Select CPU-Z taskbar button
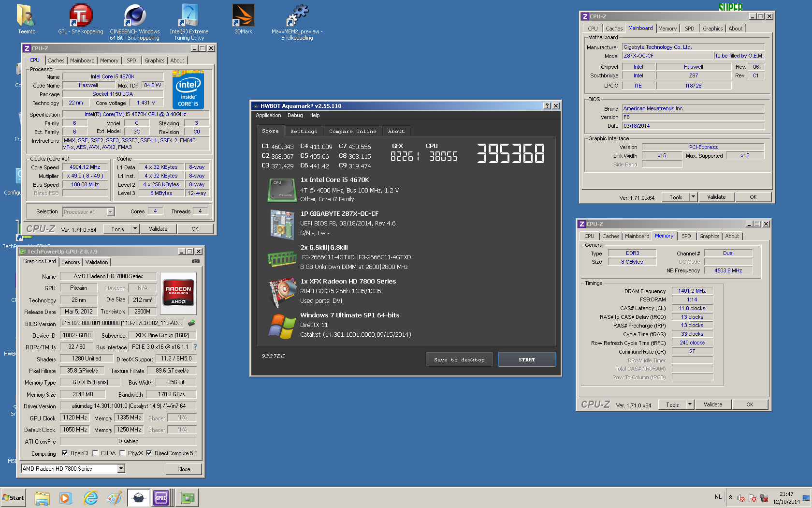This screenshot has height=508, width=812. point(161,498)
